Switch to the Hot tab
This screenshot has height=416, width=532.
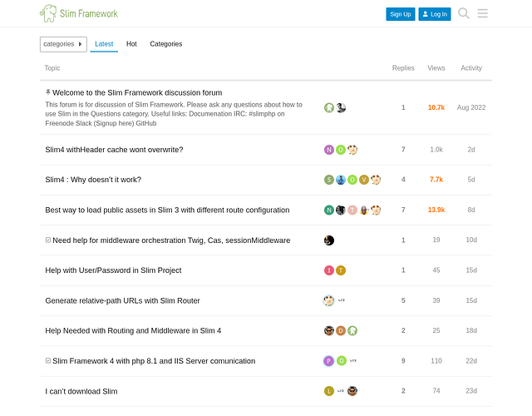131,44
